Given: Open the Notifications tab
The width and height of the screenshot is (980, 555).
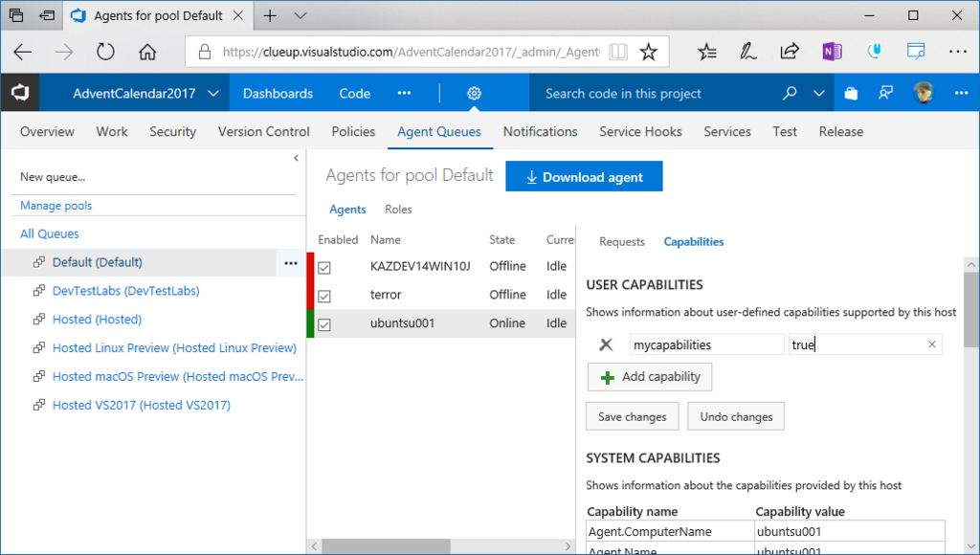Looking at the screenshot, I should pyautogui.click(x=540, y=131).
